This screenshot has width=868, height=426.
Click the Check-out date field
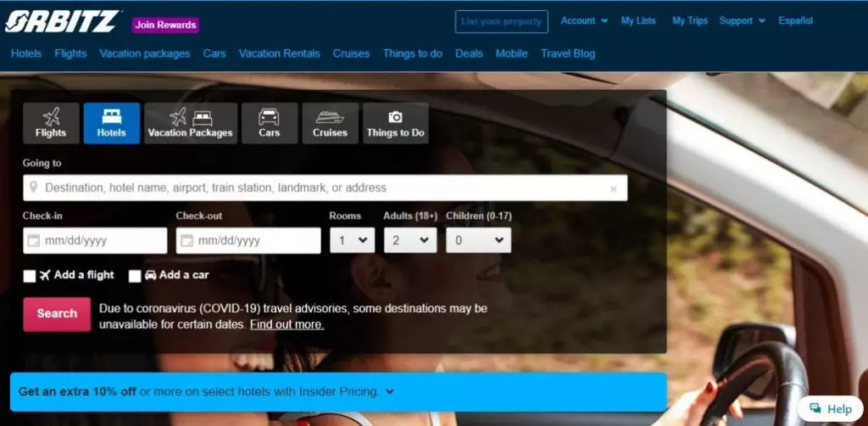coord(248,241)
